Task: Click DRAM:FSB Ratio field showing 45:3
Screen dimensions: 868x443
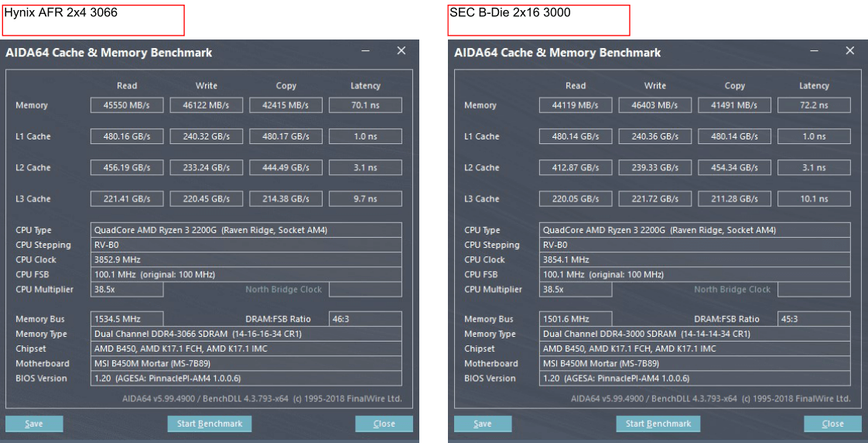Action: click(815, 319)
